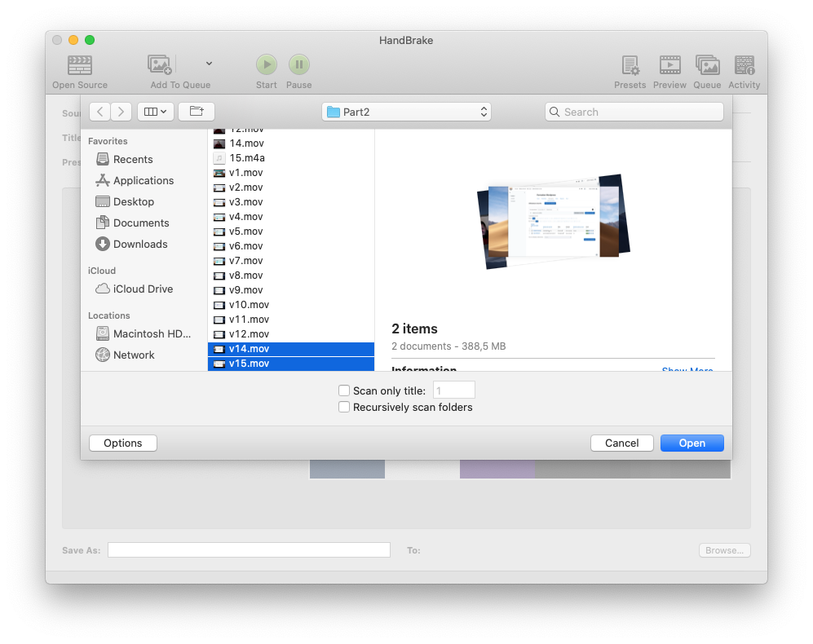Click the Browse... button
This screenshot has width=813, height=644.
click(x=724, y=550)
